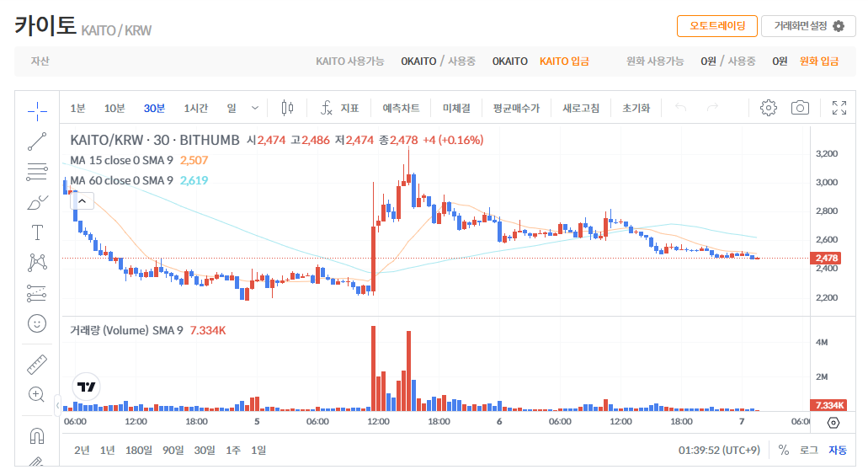Toggle 자동 auto scale
868x475 pixels.
click(x=838, y=450)
